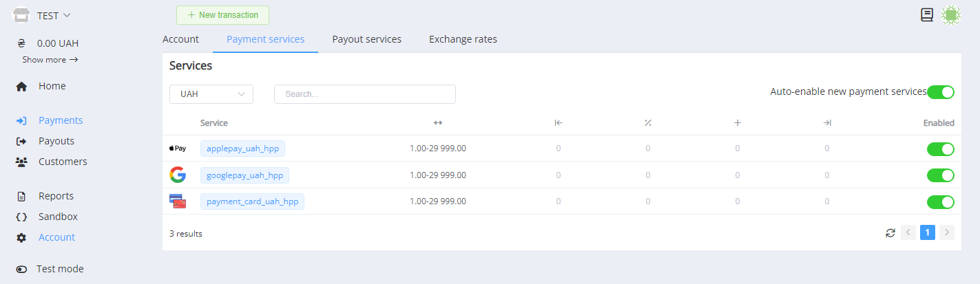The image size is (980, 284).
Task: Open the Exchange rates tab
Action: 463,39
